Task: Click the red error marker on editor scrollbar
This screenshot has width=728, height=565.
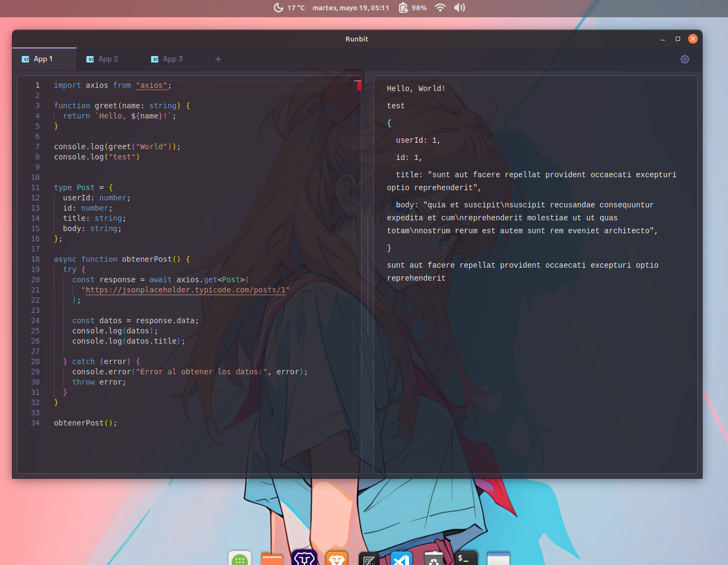Action: [358, 85]
